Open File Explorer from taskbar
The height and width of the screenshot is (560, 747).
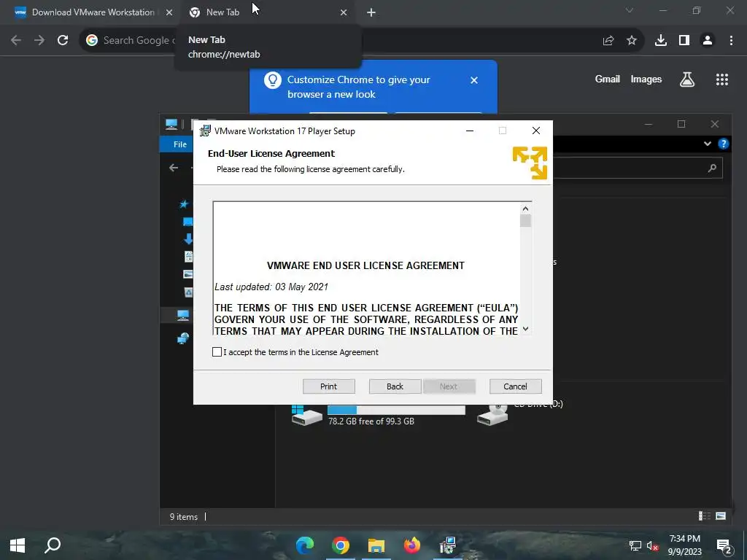[376, 545]
